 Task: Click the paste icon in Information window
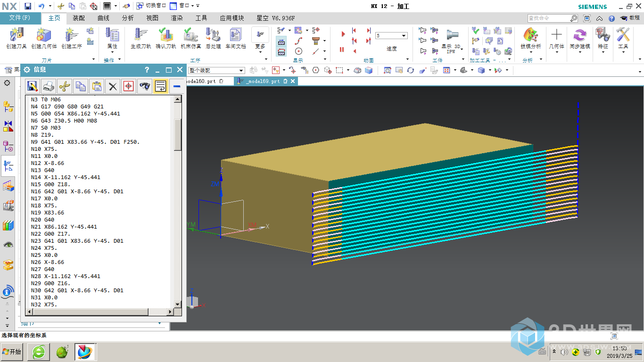tap(97, 86)
